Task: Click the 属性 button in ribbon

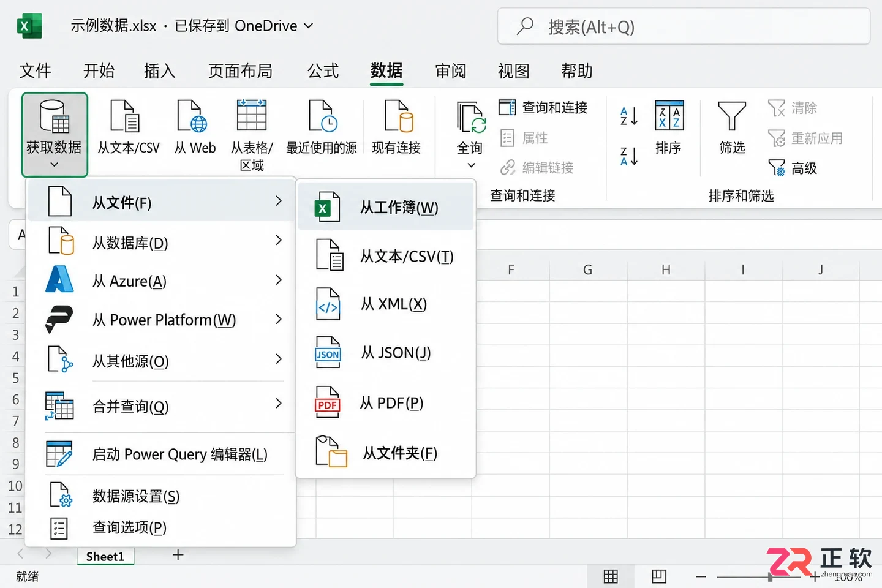Action: click(x=524, y=138)
